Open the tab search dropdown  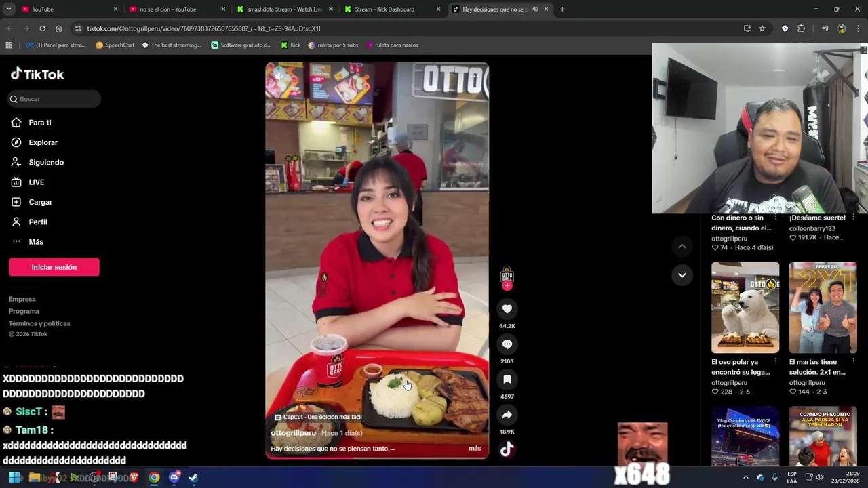click(9, 9)
